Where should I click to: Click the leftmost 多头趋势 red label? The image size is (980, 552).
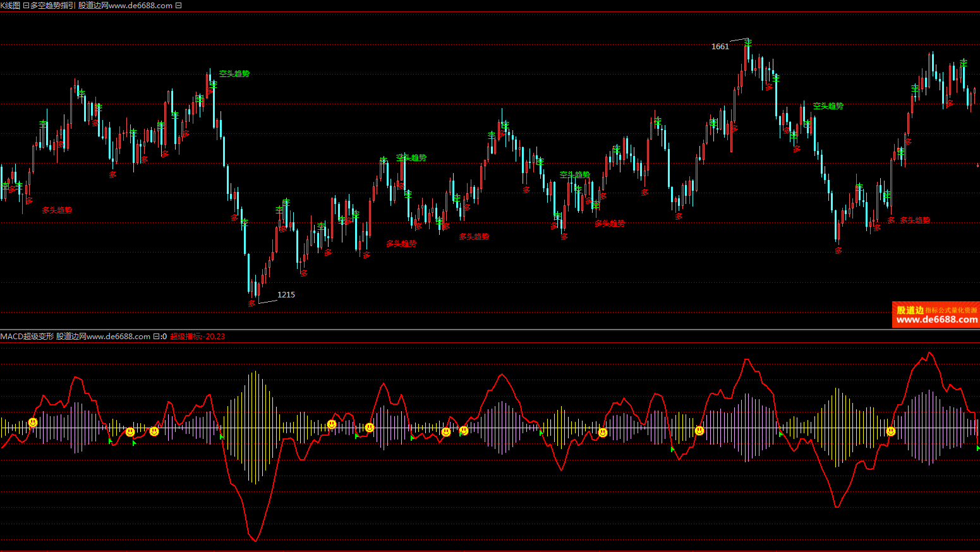[57, 210]
